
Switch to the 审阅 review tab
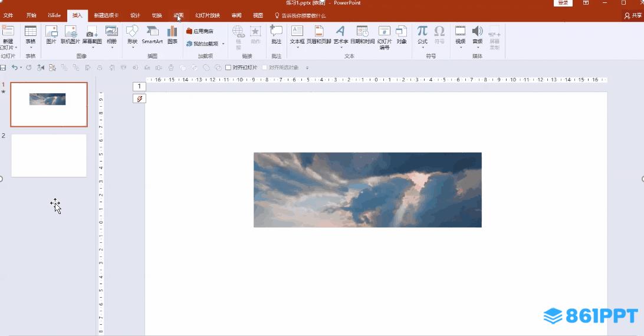click(236, 15)
